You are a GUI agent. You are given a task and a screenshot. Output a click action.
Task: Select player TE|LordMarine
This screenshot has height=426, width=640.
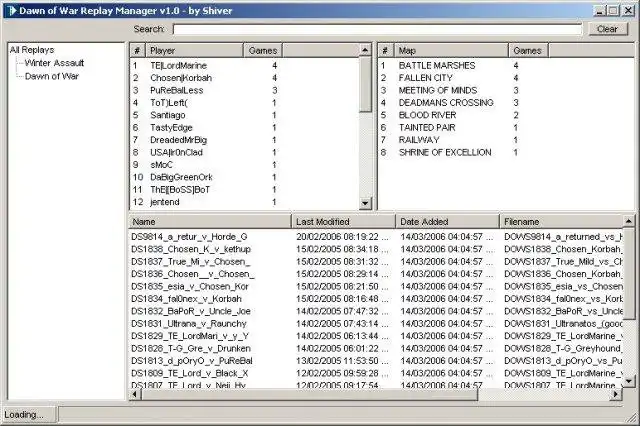click(178, 66)
